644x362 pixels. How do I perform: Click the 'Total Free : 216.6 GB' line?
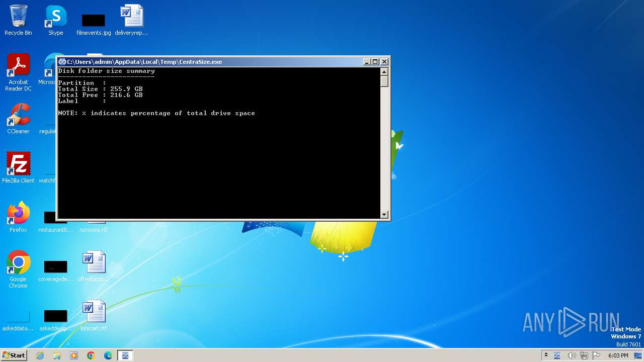click(100, 95)
